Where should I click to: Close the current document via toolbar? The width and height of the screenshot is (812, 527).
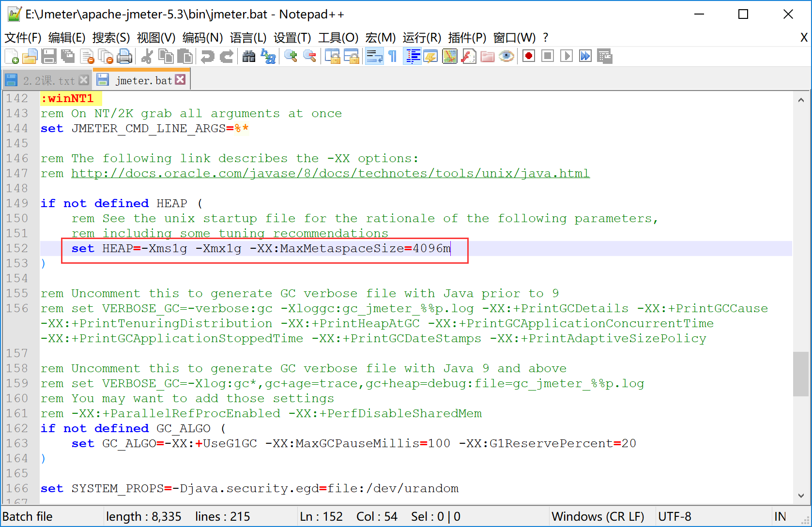point(87,56)
